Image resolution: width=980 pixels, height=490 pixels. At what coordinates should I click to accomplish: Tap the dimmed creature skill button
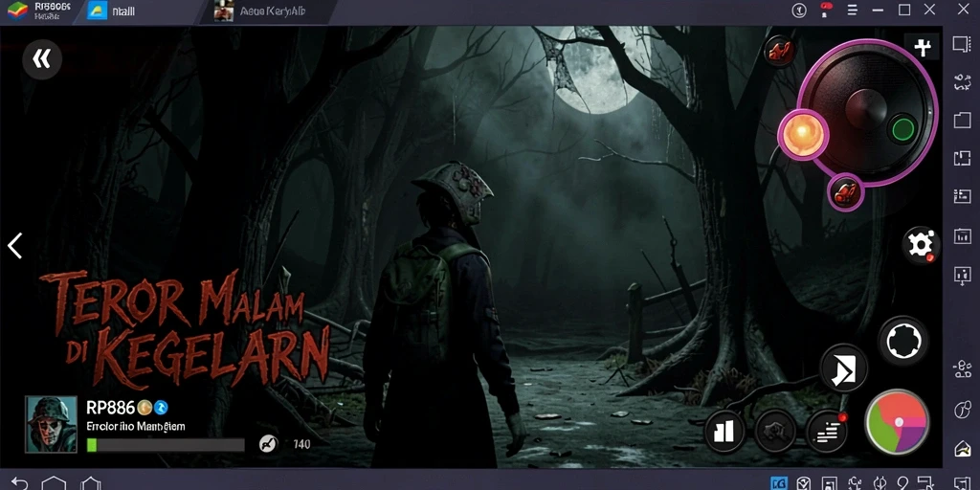click(x=775, y=432)
